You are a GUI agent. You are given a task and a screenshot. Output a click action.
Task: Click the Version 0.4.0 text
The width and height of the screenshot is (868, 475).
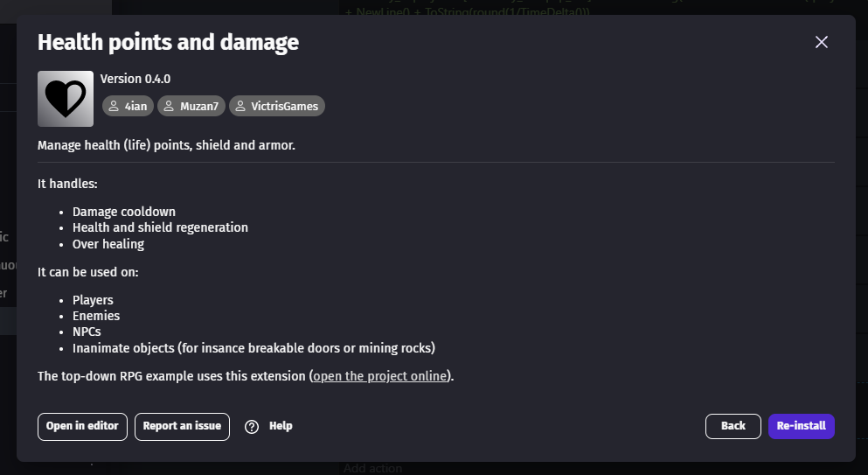pyautogui.click(x=135, y=79)
